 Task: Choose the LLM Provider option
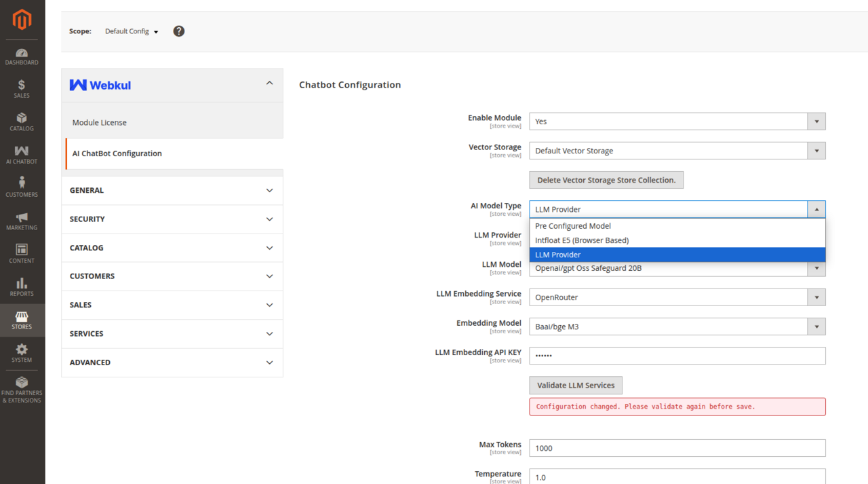(x=677, y=255)
